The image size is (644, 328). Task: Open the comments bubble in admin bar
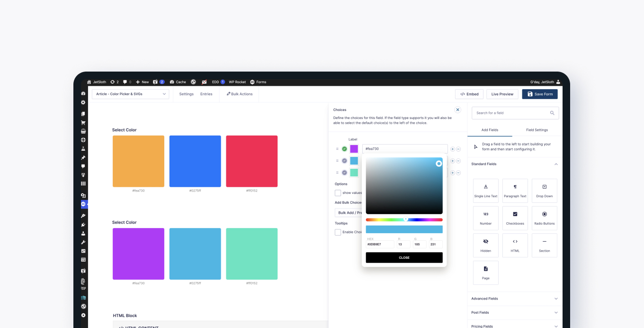(125, 82)
